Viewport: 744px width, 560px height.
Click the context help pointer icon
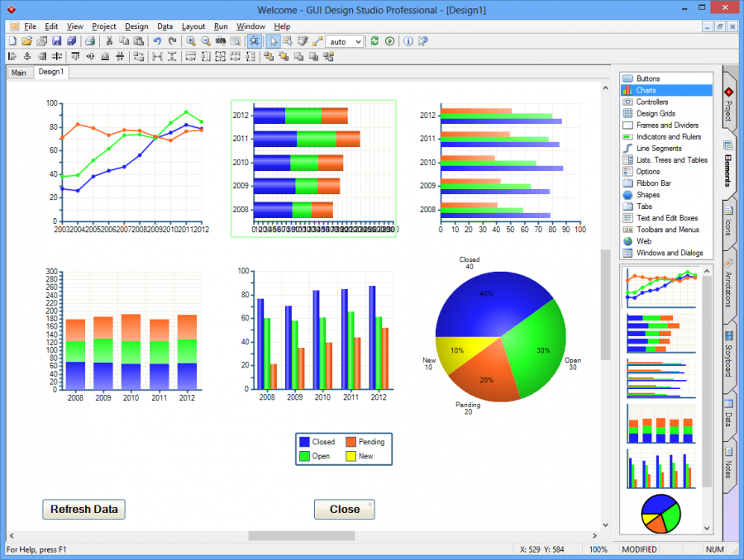pos(423,41)
